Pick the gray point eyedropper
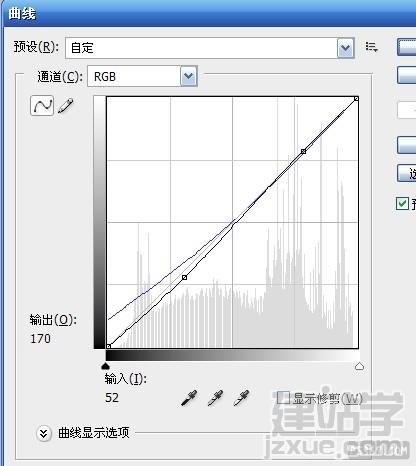This screenshot has height=466, width=416. (x=215, y=398)
